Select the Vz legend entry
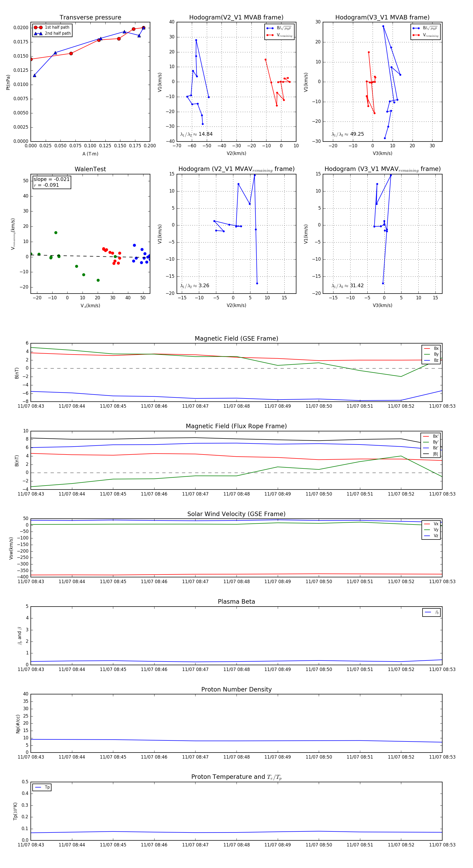 pos(431,536)
